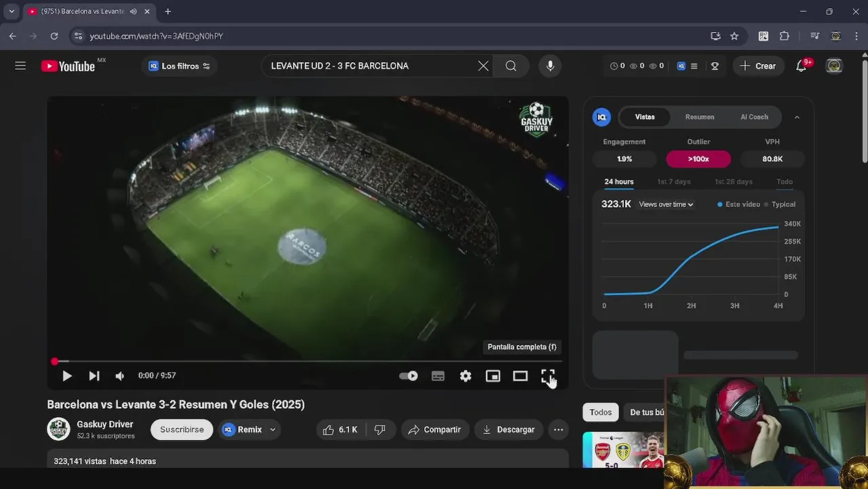868x489 pixels.
Task: Switch to theater mode
Action: pos(521,376)
